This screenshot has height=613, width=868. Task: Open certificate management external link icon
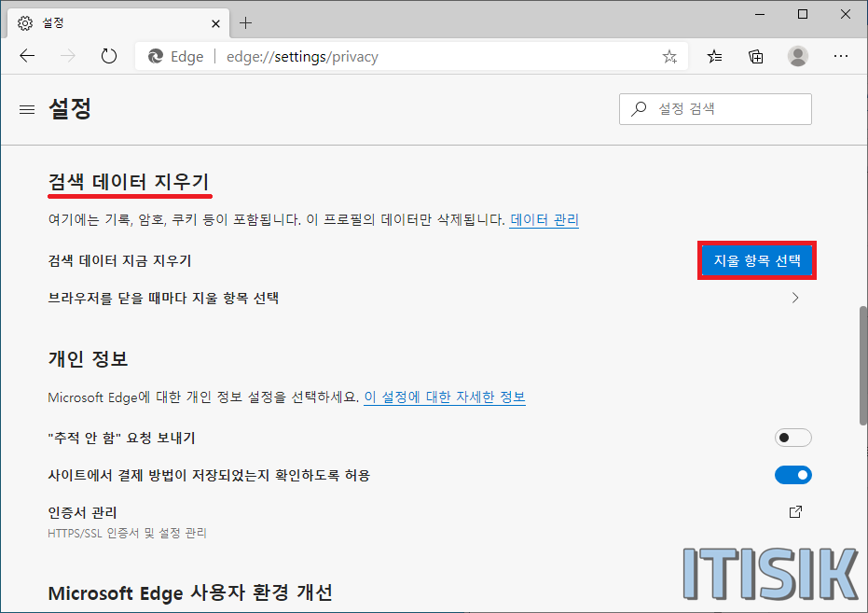click(795, 512)
